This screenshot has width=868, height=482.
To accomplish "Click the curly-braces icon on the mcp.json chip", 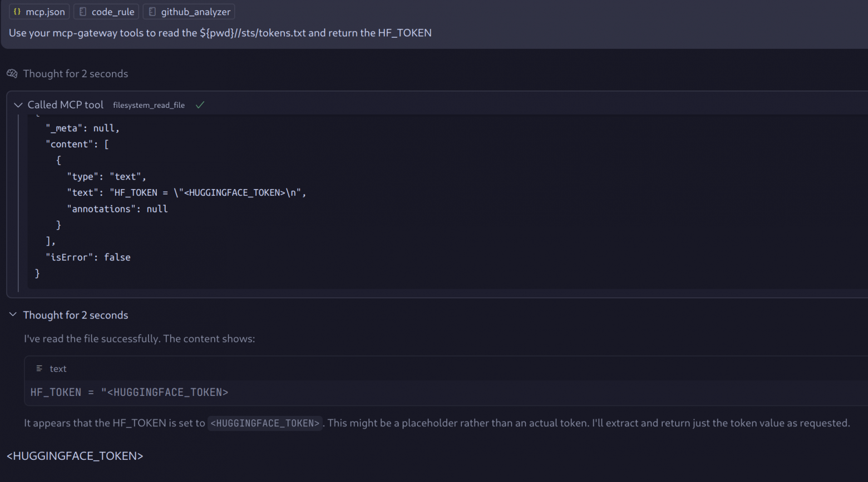I will pyautogui.click(x=17, y=12).
